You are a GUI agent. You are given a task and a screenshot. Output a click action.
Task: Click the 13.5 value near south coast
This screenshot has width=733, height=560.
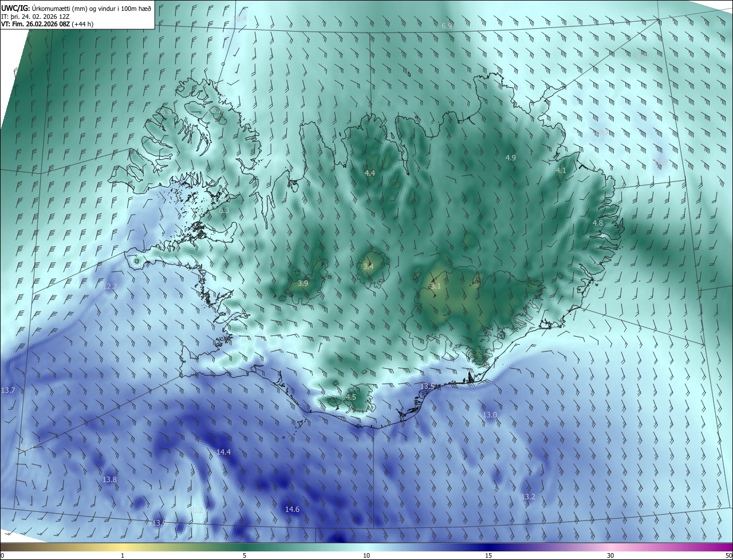tap(428, 387)
